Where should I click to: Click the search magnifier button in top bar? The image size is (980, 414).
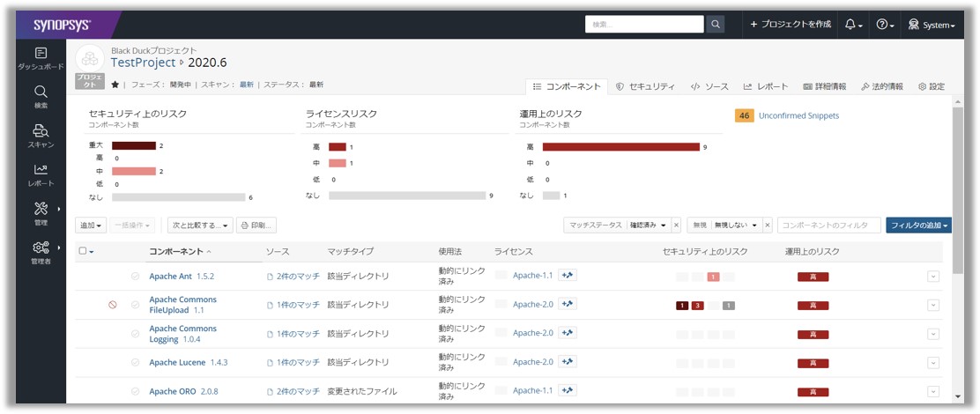(x=716, y=25)
